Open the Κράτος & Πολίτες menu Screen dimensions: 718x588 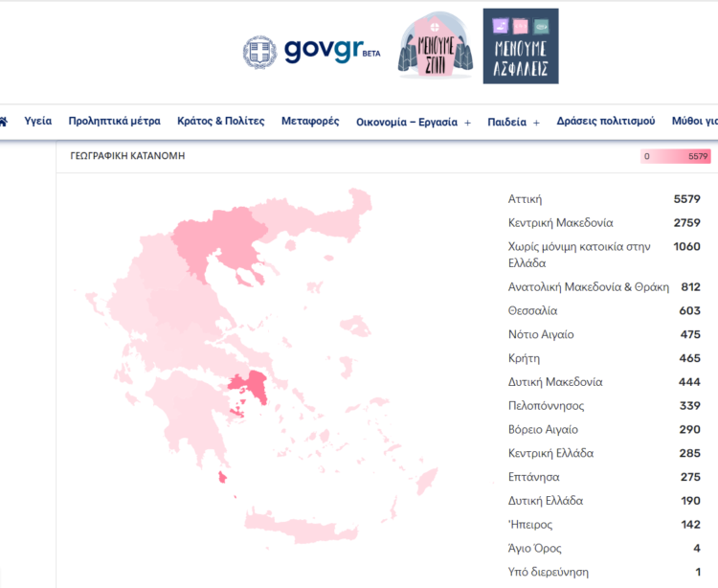tap(221, 121)
